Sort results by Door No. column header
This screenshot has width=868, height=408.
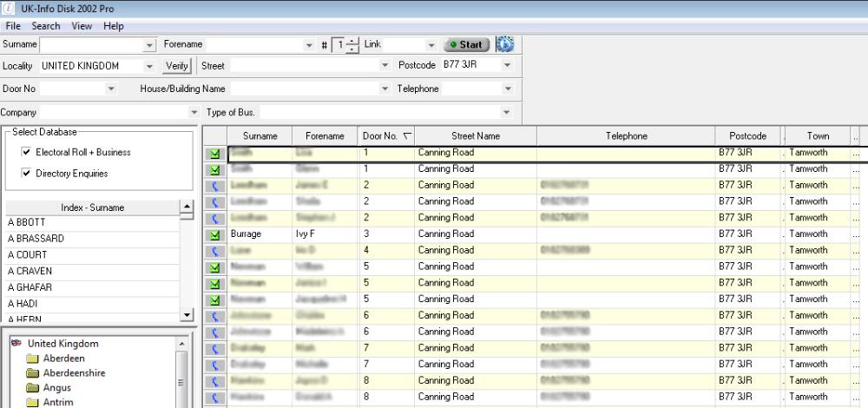coord(387,136)
